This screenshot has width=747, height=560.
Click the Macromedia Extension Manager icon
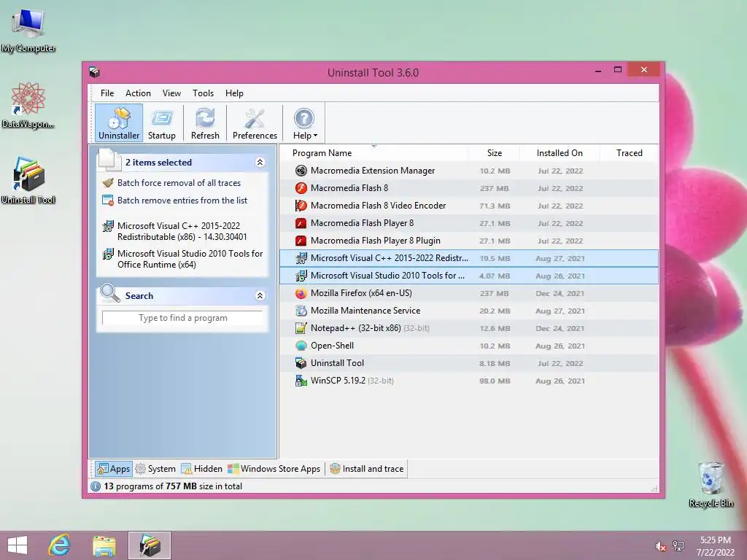click(x=301, y=171)
